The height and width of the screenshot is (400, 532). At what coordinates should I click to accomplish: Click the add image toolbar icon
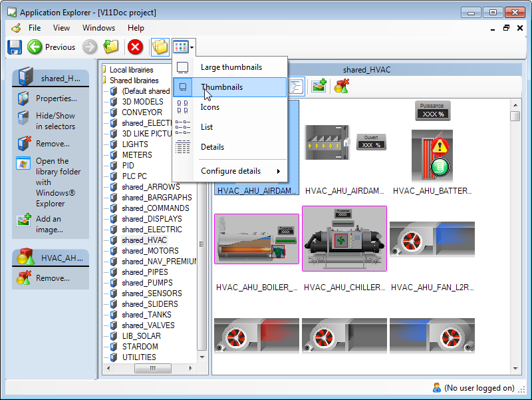(x=319, y=87)
